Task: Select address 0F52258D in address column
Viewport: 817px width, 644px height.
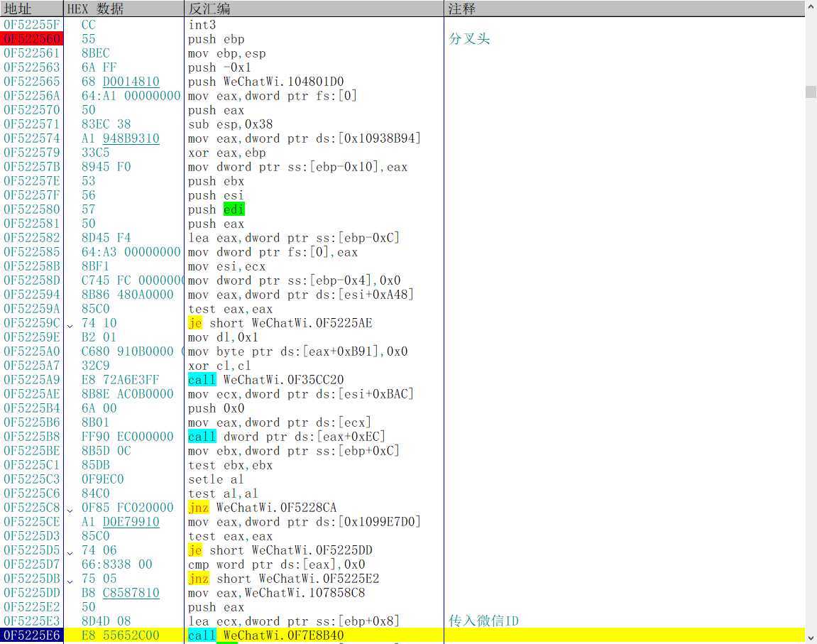Action: click(x=32, y=280)
